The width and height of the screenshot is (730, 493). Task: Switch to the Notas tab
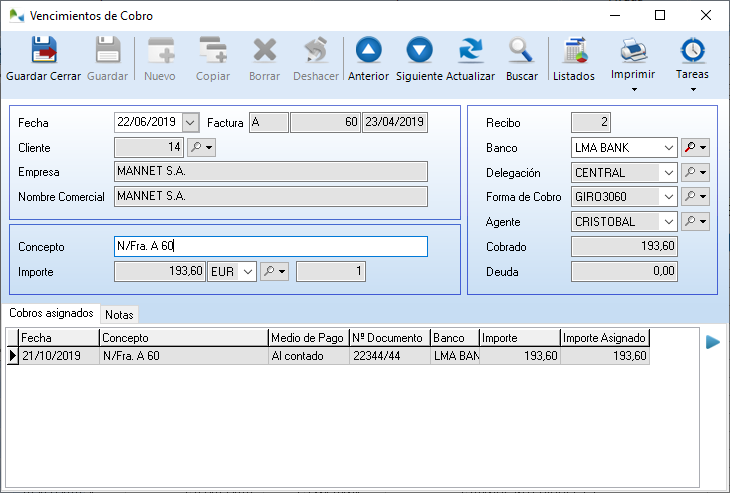tap(119, 314)
